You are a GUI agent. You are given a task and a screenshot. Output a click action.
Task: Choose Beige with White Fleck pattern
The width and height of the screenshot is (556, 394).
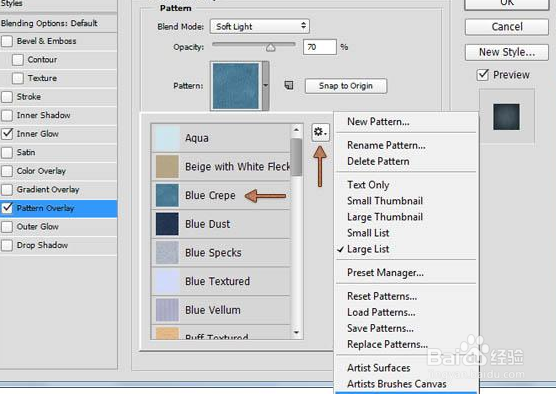(x=222, y=166)
